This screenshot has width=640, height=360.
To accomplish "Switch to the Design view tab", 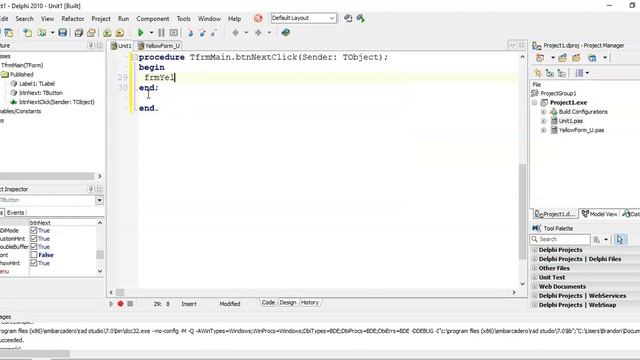I will [x=288, y=303].
